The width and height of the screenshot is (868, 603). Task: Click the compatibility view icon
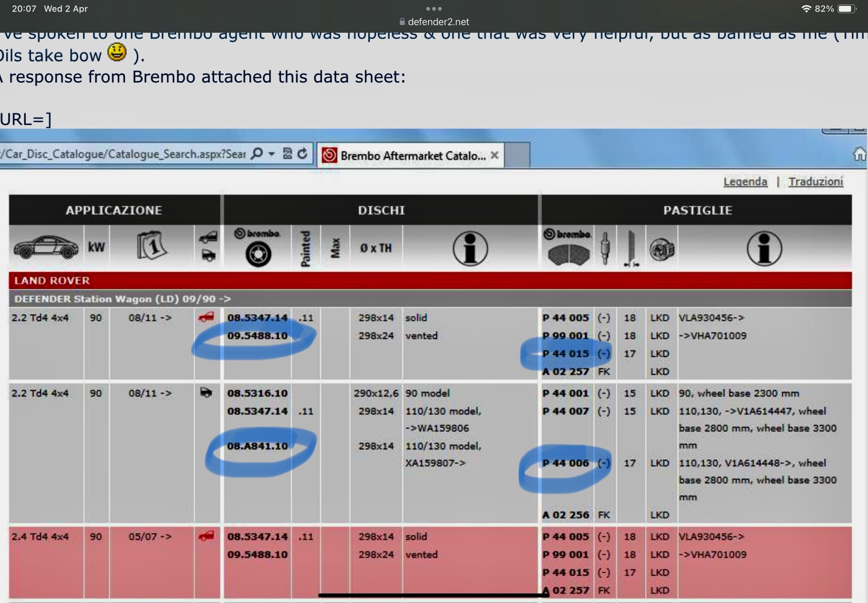point(287,154)
